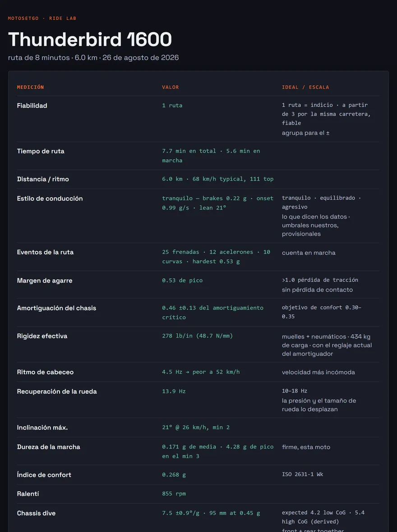Select the Fiabilidad row label
The image size is (397, 532).
32,105
